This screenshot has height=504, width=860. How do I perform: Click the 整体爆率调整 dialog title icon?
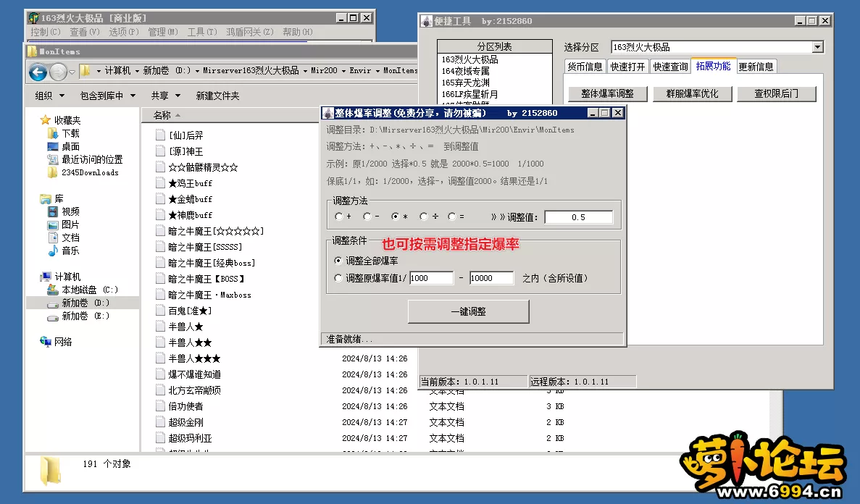click(328, 113)
